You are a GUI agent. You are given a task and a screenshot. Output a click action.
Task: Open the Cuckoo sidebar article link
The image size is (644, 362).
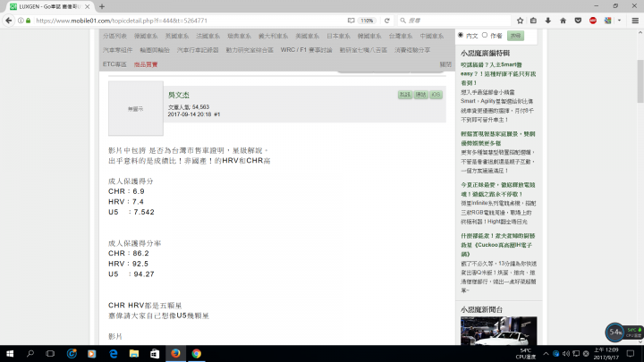click(498, 245)
